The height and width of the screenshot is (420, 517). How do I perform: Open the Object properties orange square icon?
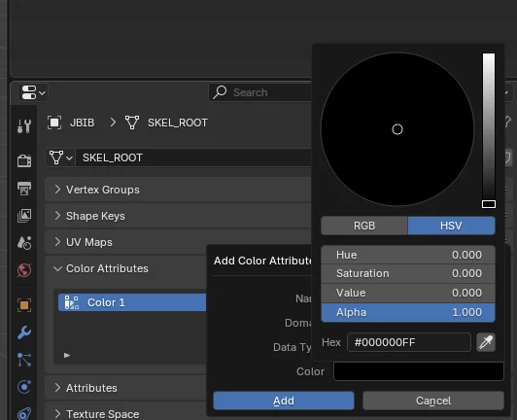click(x=24, y=305)
